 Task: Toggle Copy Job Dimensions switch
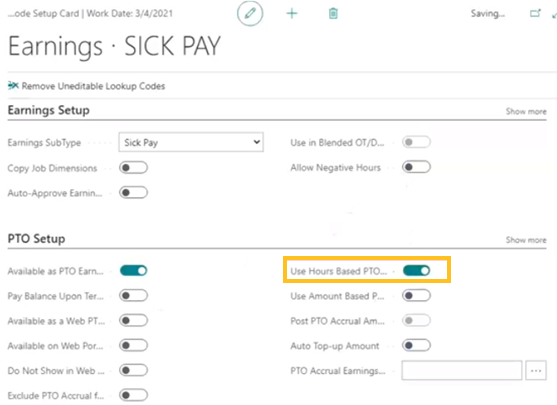click(x=133, y=168)
